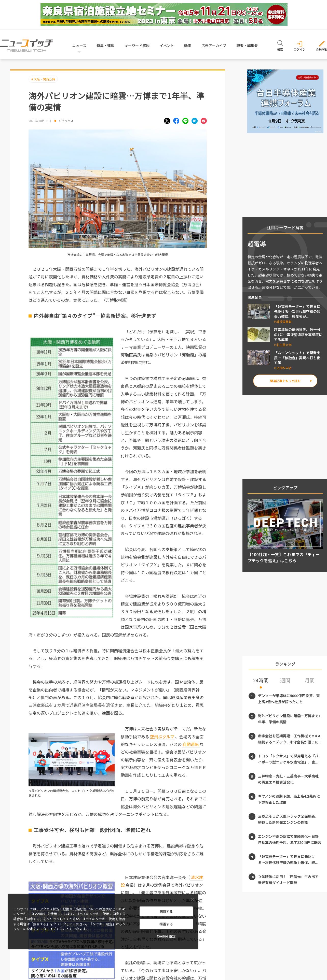Accept cookies with 同意する button
The image size is (327, 980).
[x=166, y=912]
